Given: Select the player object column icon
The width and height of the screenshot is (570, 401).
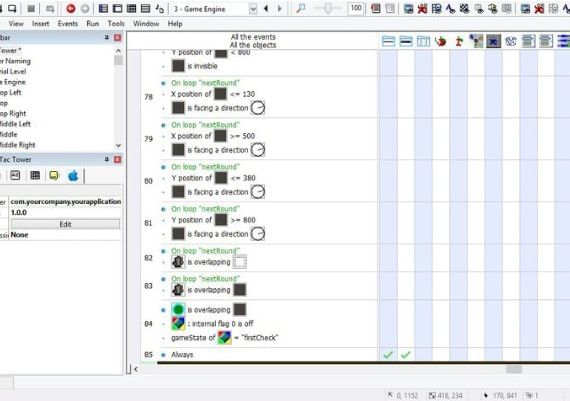Looking at the screenshot, I should tap(458, 41).
